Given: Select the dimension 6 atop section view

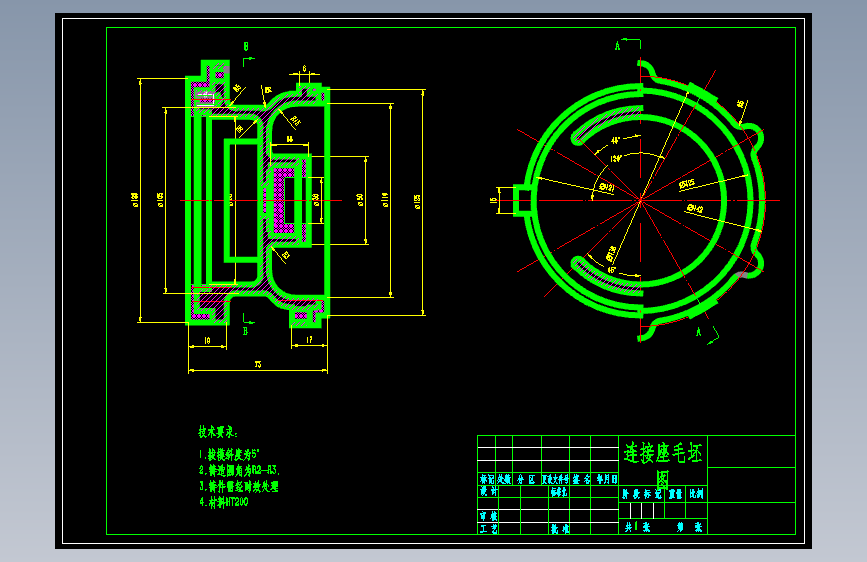Looking at the screenshot, I should point(304,69).
